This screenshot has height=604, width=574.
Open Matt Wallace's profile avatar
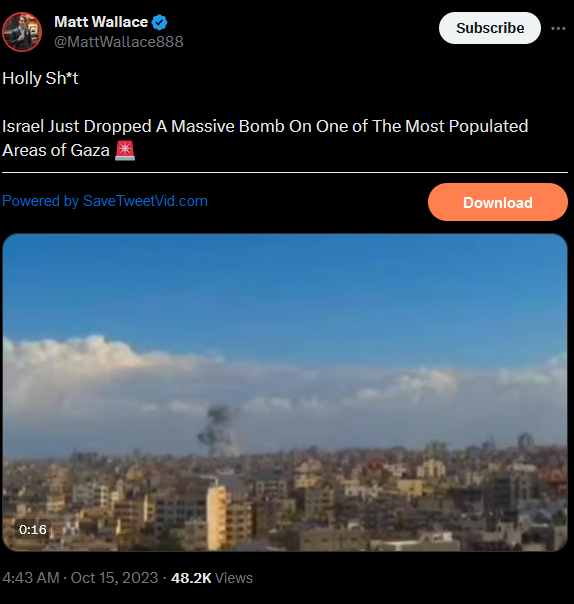tap(22, 32)
